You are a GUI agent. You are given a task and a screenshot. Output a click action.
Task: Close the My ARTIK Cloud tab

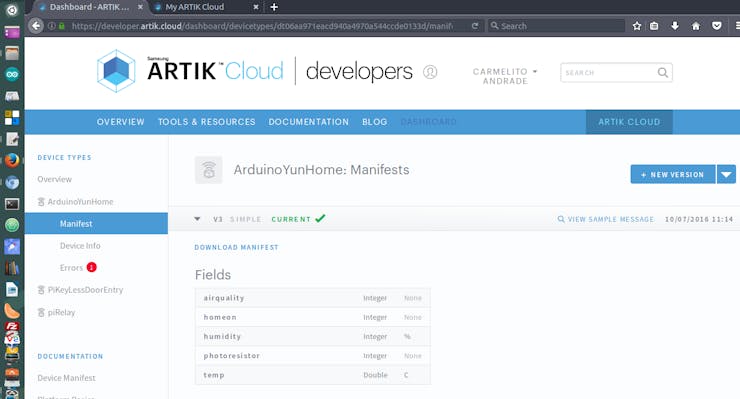pyautogui.click(x=256, y=7)
